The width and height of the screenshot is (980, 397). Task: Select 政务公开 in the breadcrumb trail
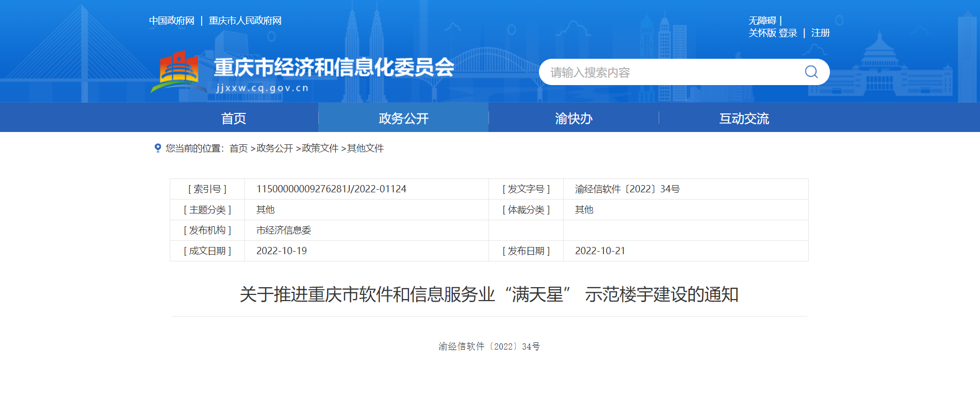274,148
